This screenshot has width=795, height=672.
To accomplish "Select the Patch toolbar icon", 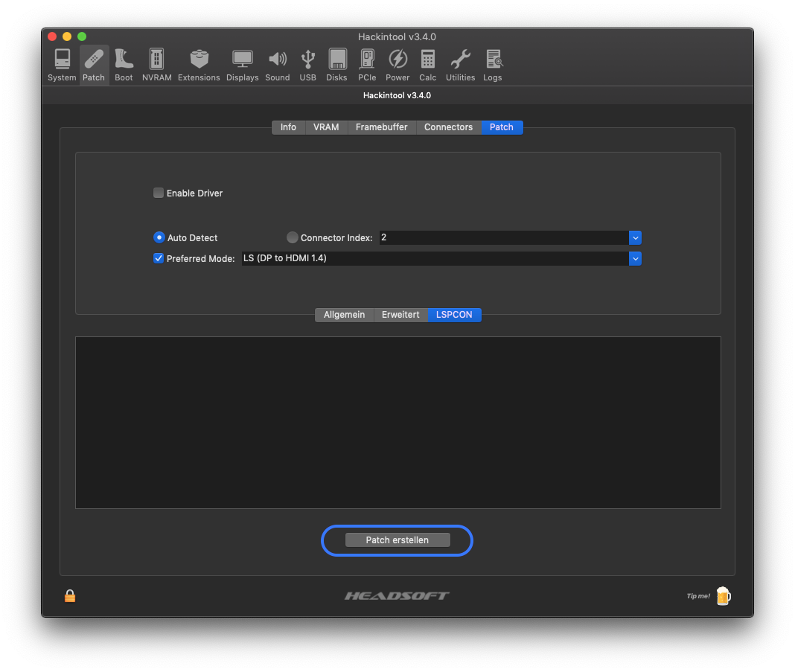I will [94, 65].
